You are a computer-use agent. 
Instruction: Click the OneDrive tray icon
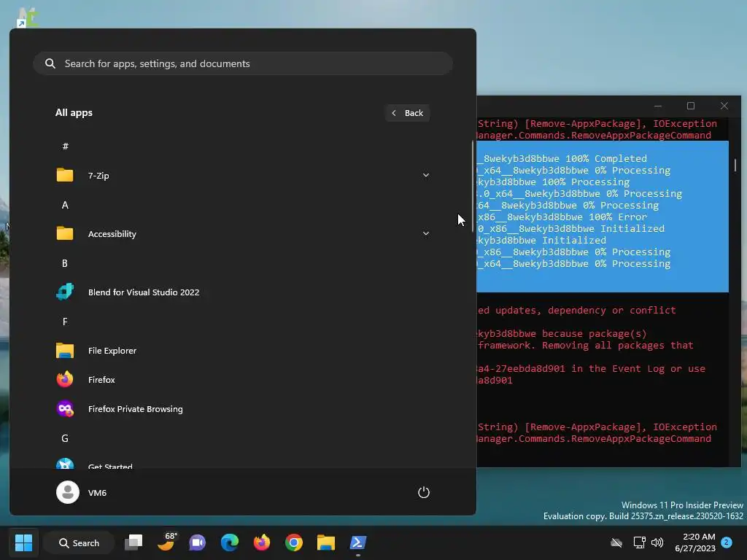click(616, 542)
